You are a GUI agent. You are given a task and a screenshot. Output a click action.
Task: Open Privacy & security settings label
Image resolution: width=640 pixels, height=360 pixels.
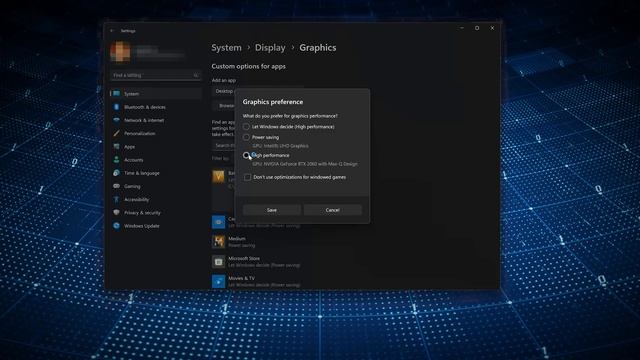click(x=142, y=213)
